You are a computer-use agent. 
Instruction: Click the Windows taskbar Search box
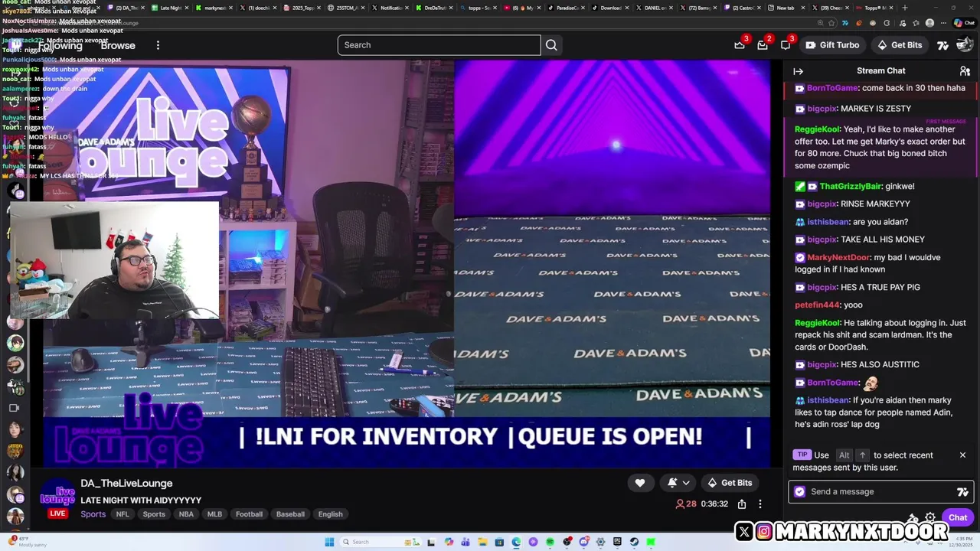coord(381,543)
